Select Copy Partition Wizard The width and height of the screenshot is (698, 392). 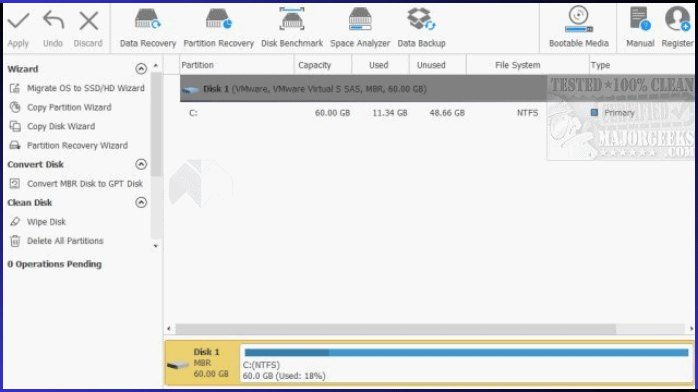tap(69, 107)
